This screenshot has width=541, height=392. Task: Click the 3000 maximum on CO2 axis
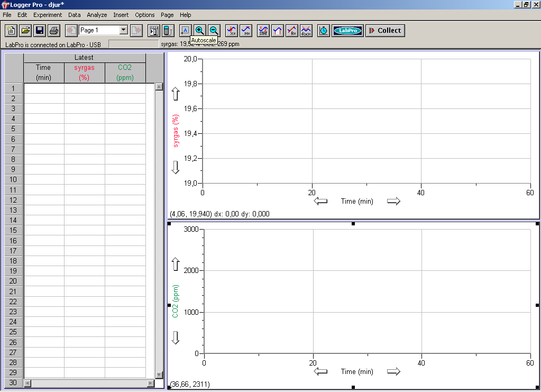click(191, 229)
